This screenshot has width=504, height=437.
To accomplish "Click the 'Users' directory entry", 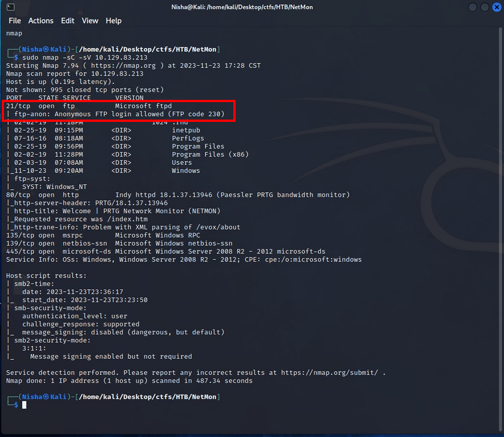I will point(182,163).
